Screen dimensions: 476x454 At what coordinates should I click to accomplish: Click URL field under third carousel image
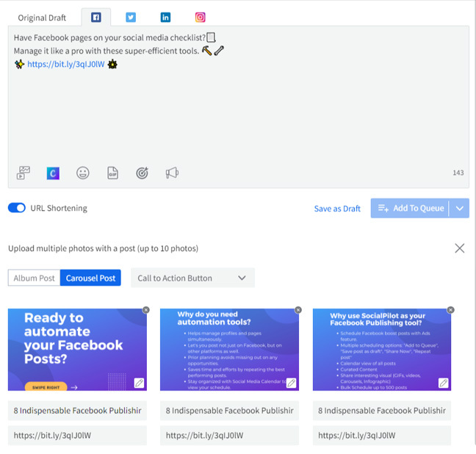[382, 436]
